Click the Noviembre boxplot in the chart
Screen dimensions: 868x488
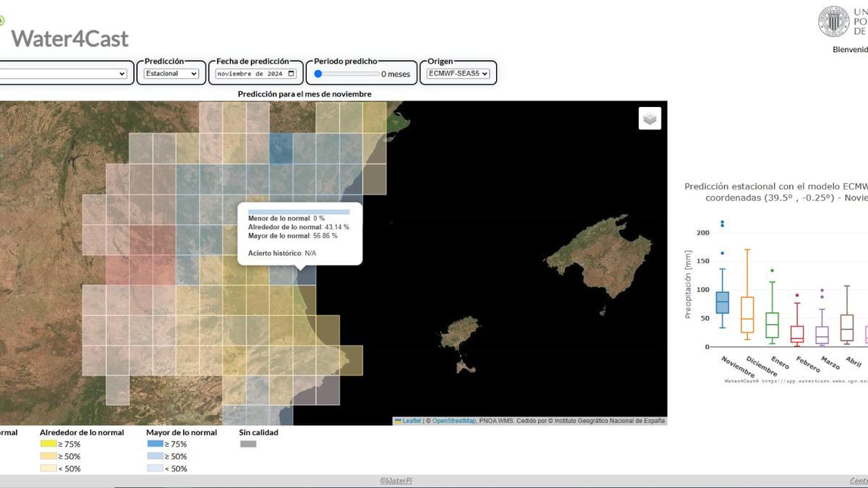(x=720, y=304)
